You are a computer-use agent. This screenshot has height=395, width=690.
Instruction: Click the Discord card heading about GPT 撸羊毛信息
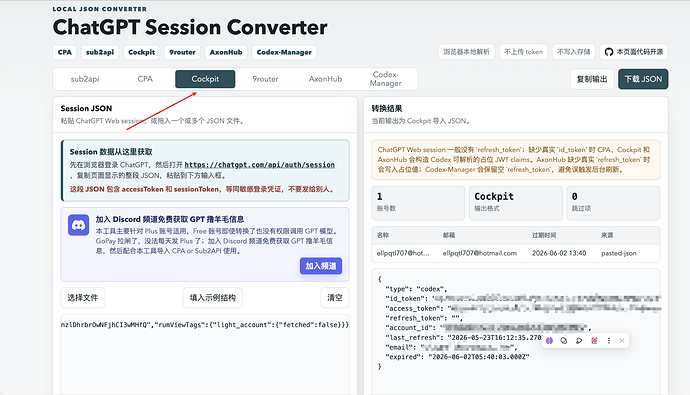(170, 219)
